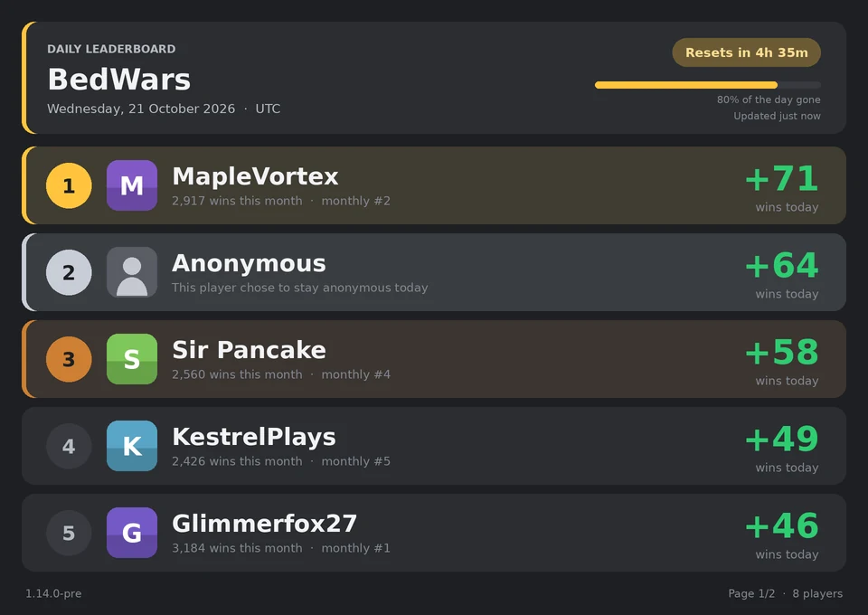
Task: Click 'This player chose to stay anonymous today'
Action: pos(299,288)
